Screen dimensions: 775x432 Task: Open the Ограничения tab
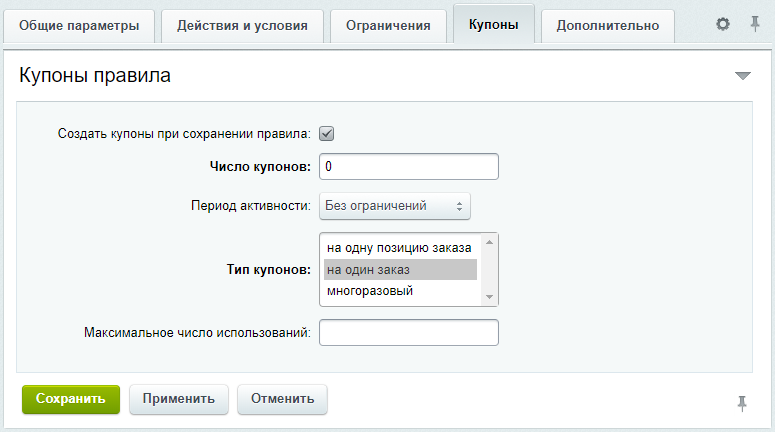point(388,26)
